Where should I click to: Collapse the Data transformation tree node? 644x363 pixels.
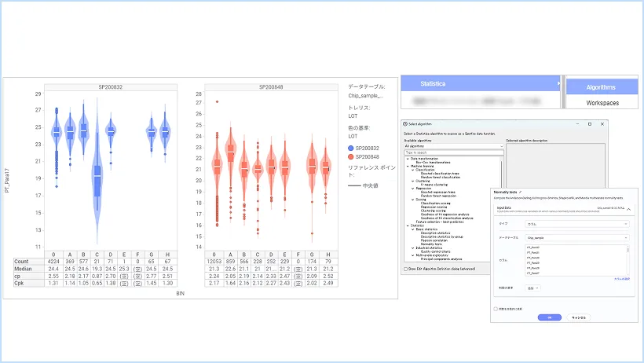pyautogui.click(x=408, y=159)
